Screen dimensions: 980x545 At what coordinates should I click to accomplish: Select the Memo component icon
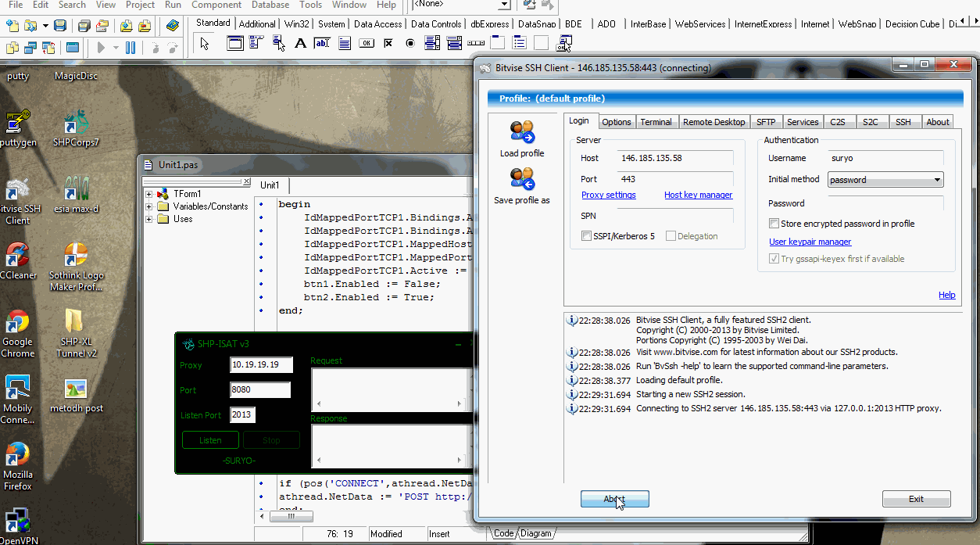(344, 43)
